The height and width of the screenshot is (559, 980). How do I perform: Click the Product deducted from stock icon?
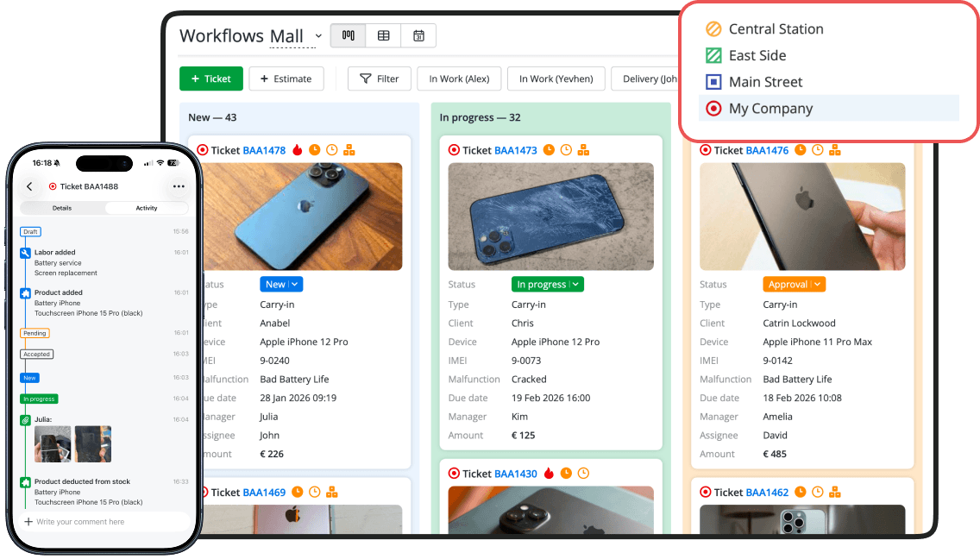(x=26, y=483)
